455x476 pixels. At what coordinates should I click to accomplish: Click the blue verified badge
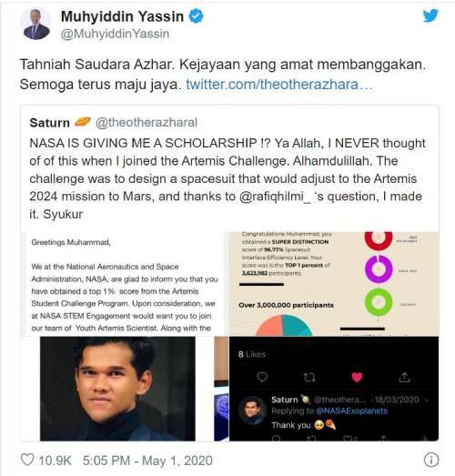coord(196,16)
